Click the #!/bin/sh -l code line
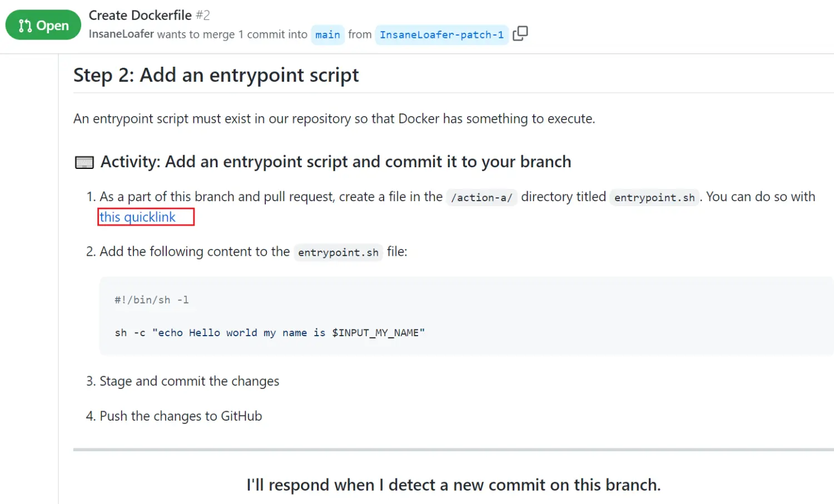 152,300
